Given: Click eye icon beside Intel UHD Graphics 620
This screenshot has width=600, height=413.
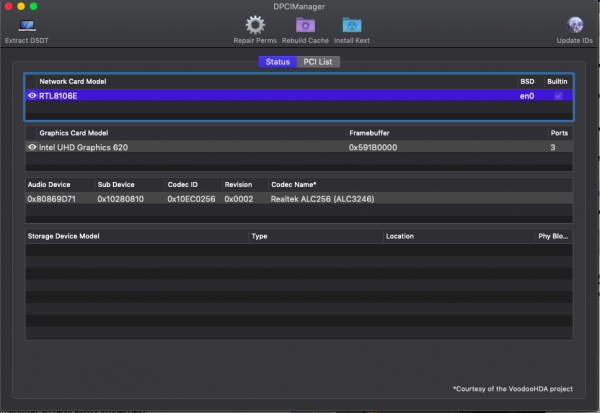Looking at the screenshot, I should (32, 147).
